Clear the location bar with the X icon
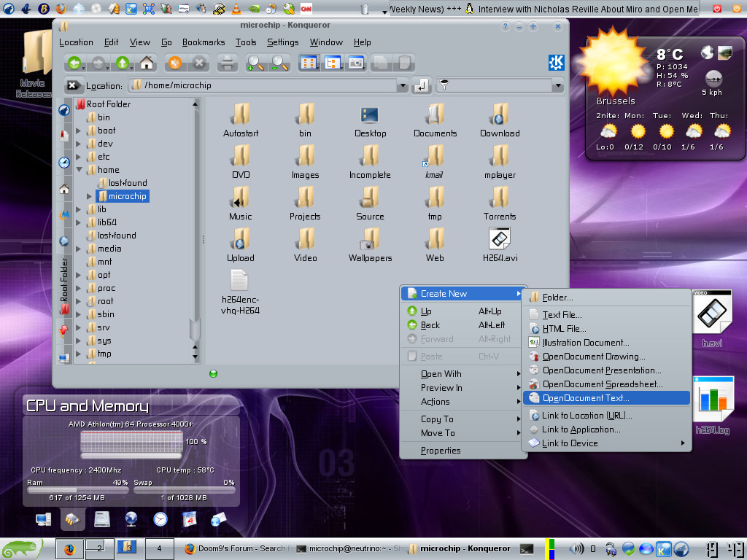The height and width of the screenshot is (560, 747). (72, 85)
